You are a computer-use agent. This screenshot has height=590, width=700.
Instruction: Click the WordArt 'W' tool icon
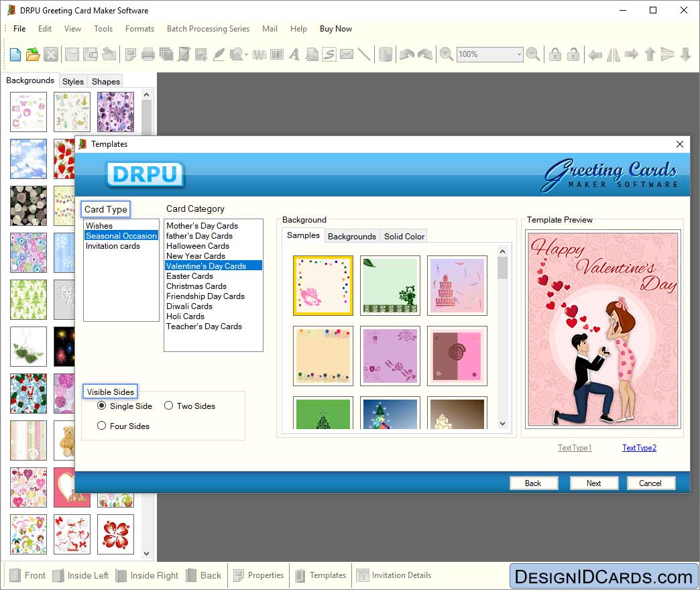point(259,54)
